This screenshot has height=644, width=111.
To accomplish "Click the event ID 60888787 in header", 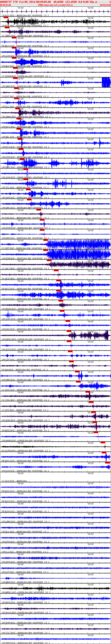I will pyautogui.click(x=6, y=2).
